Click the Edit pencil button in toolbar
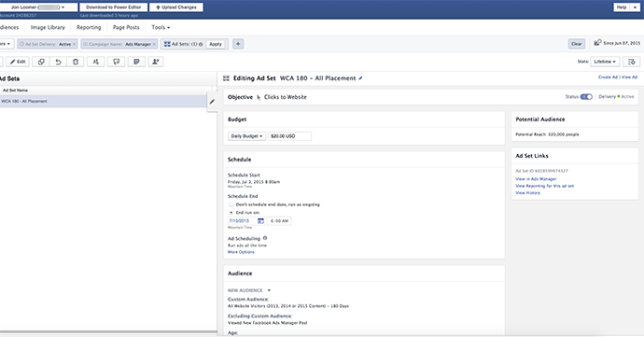644x337 pixels. (x=18, y=62)
